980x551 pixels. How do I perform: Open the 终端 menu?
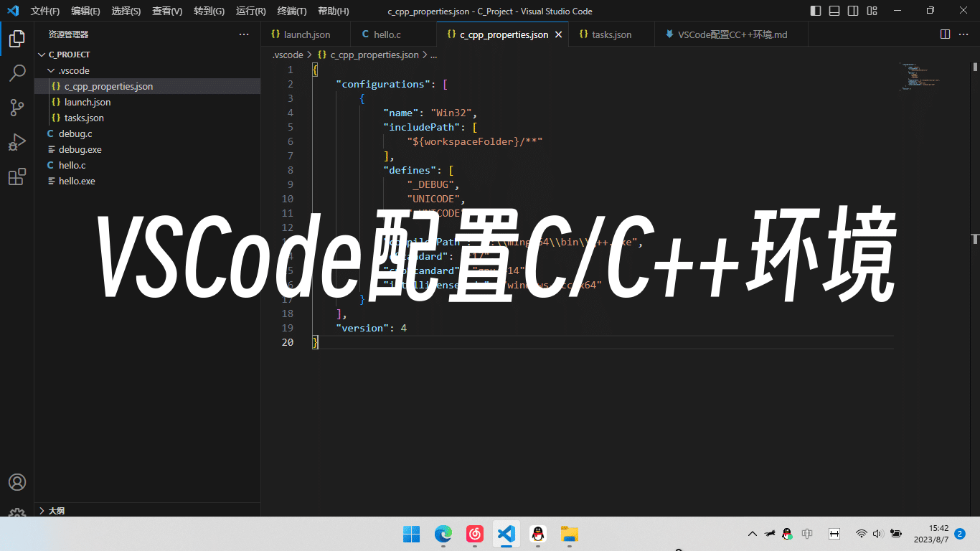click(291, 11)
